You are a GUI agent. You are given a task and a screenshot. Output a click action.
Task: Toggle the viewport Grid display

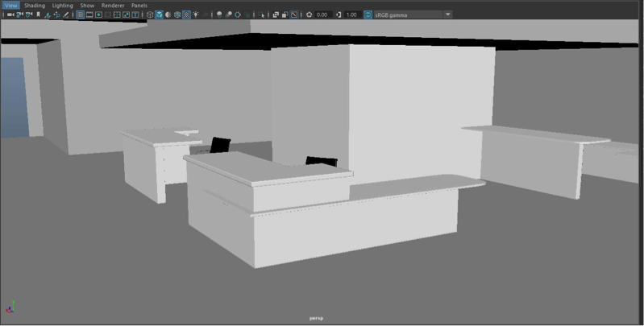[81, 14]
